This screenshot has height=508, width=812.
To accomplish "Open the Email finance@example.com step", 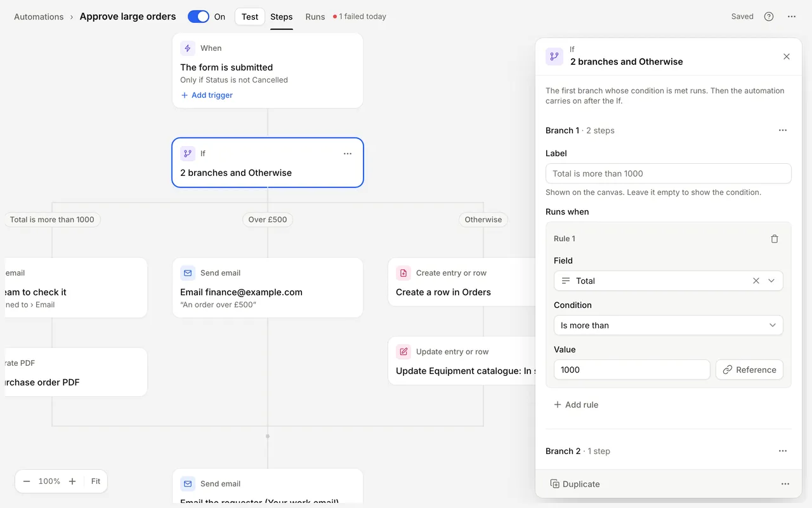I will pyautogui.click(x=268, y=288).
